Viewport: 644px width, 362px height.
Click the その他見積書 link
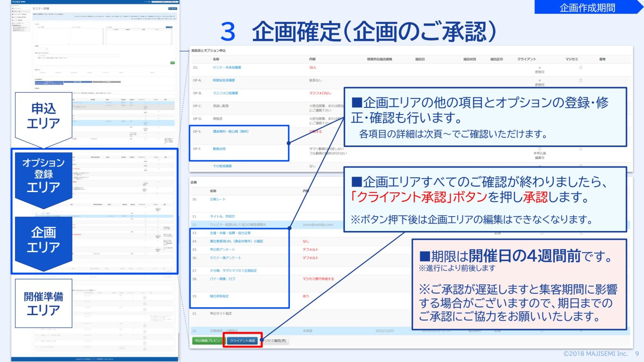(222, 166)
